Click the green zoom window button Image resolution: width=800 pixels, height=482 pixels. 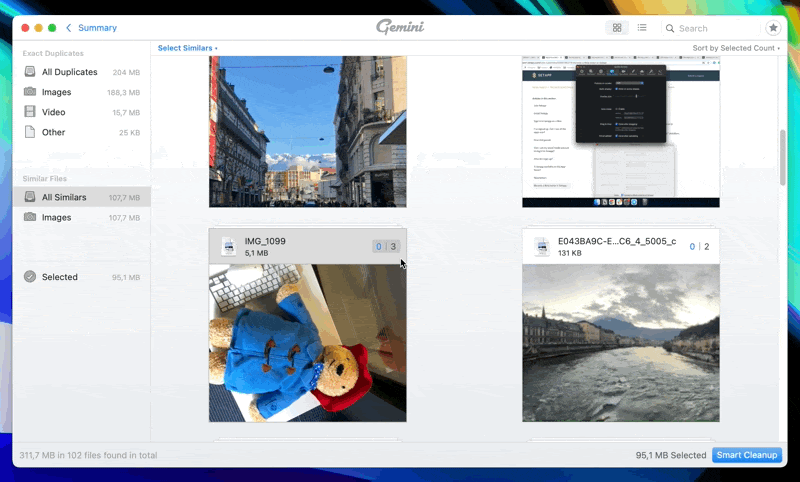(52, 28)
